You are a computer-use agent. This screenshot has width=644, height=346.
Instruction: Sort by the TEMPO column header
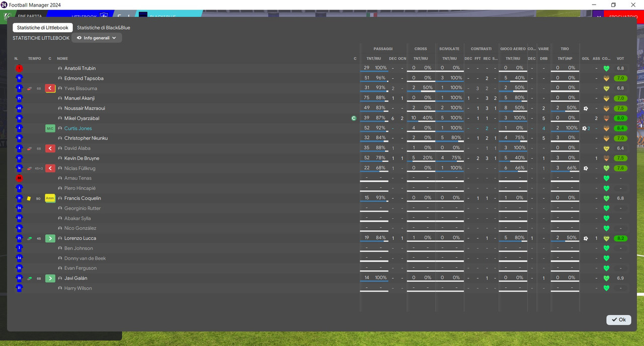pyautogui.click(x=35, y=58)
